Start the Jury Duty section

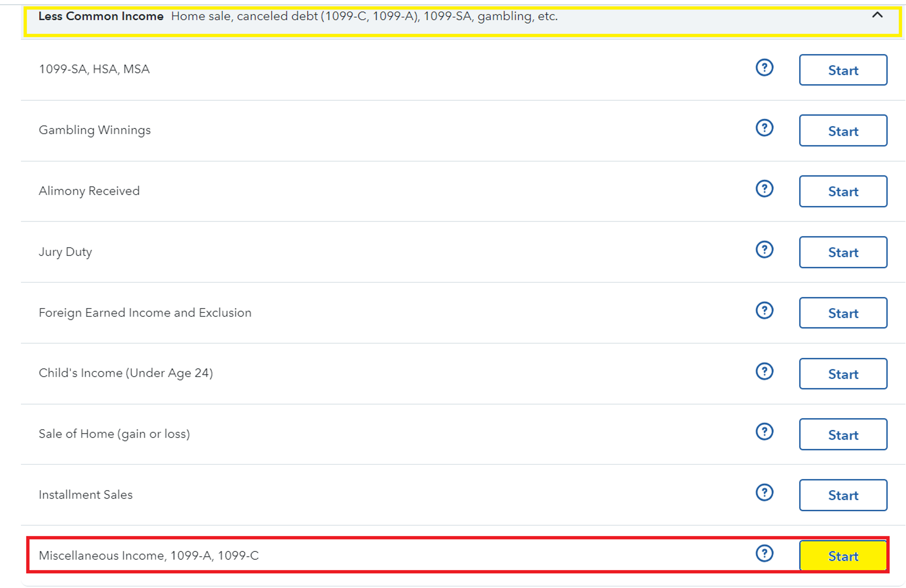tap(843, 252)
